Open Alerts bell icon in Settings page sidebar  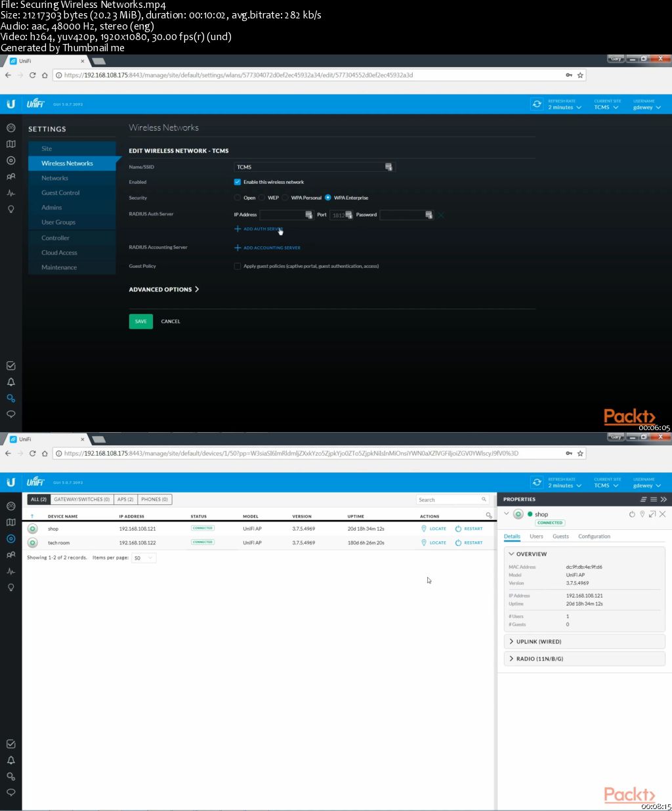click(x=10, y=382)
